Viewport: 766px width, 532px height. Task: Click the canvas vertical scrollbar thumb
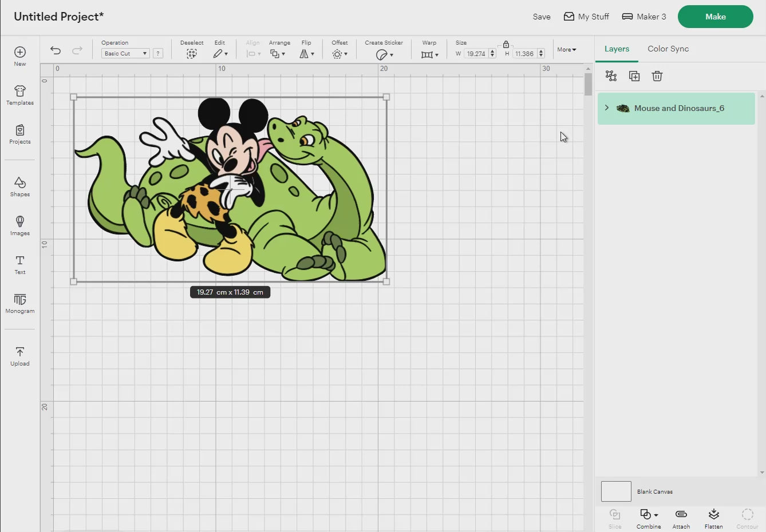pos(588,85)
